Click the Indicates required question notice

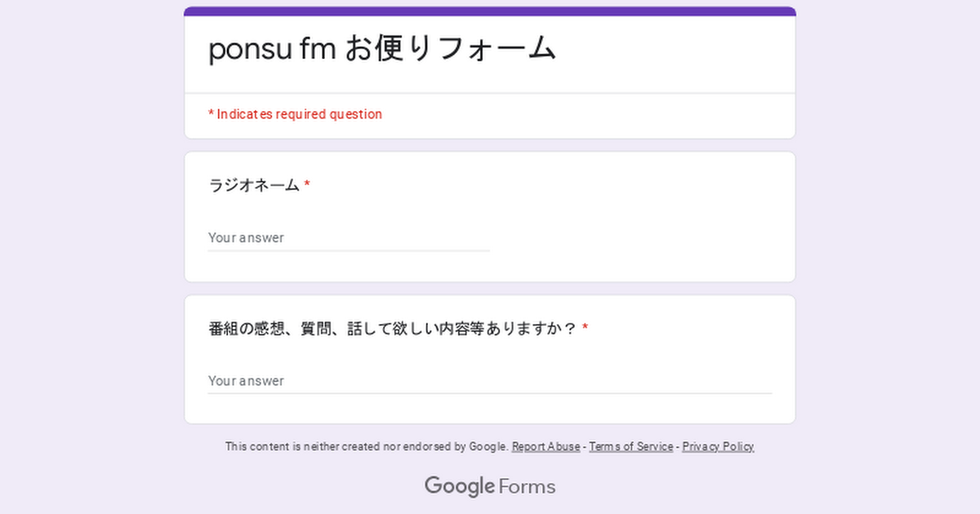pos(295,114)
